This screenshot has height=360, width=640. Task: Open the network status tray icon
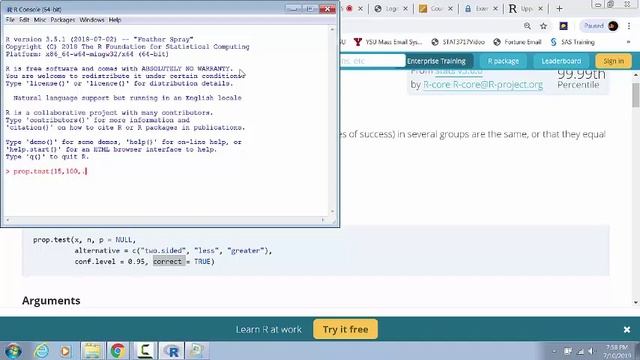click(x=580, y=351)
